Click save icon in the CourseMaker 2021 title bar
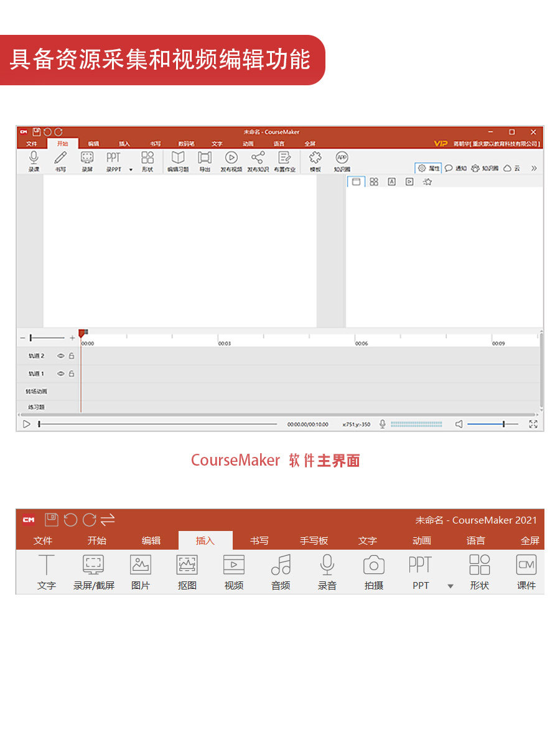Image resolution: width=560 pixels, height=747 pixels. pyautogui.click(x=52, y=520)
